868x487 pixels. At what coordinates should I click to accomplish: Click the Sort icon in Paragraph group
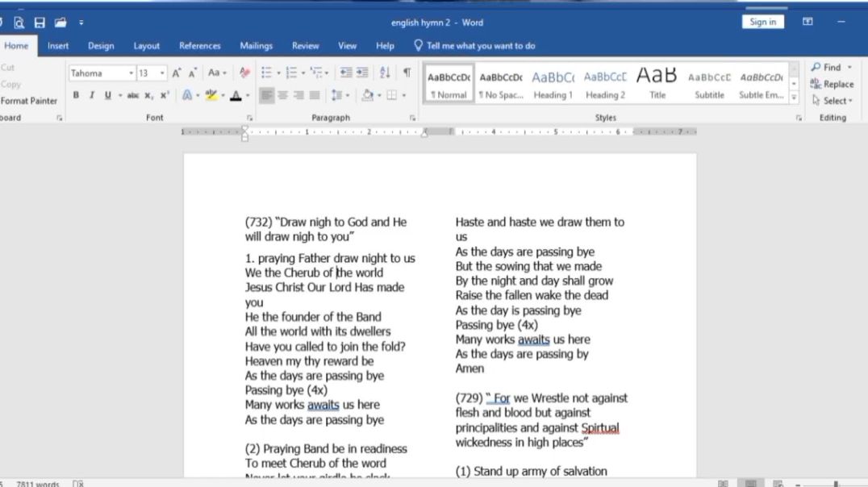pyautogui.click(x=385, y=73)
